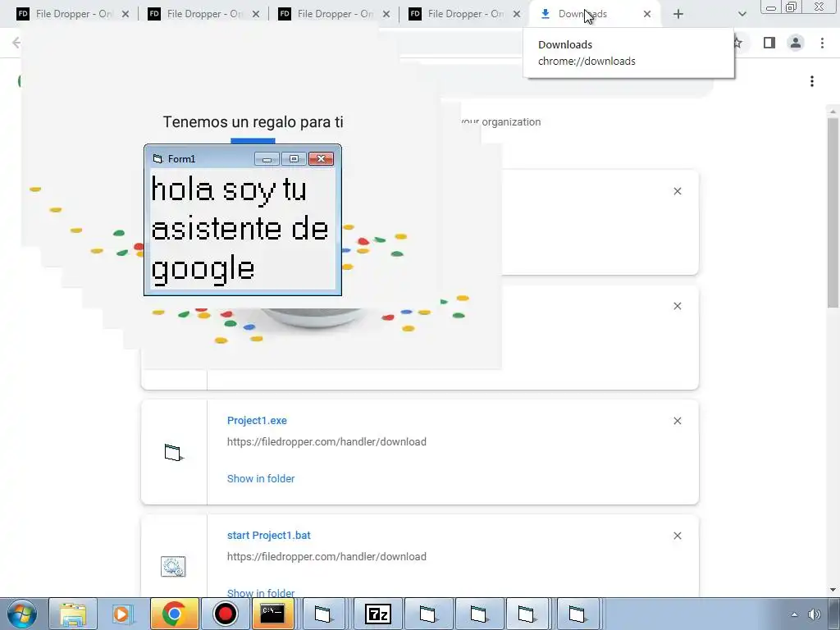Viewport: 840px width, 630px height.
Task: Click the scrollbar down arrow
Action: [x=833, y=590]
